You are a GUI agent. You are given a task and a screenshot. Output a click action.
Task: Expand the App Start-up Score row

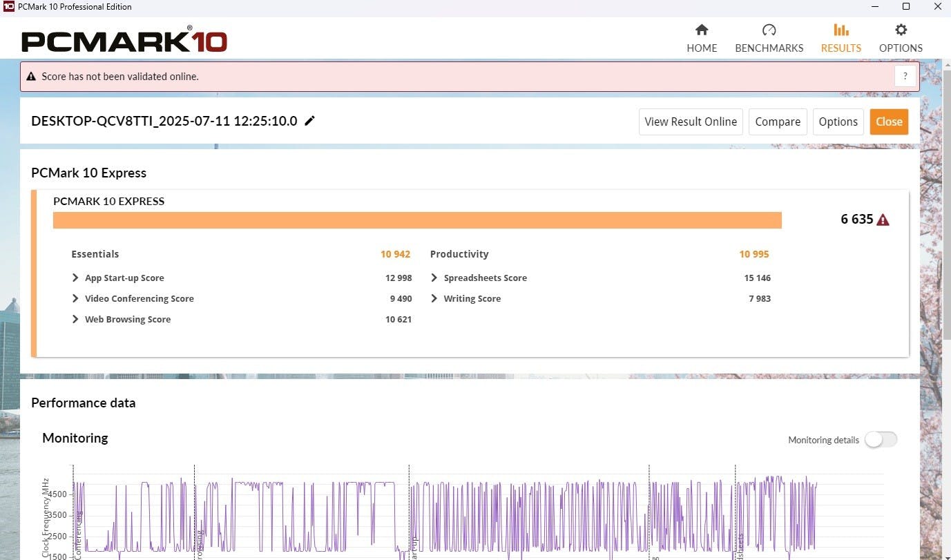click(x=75, y=278)
